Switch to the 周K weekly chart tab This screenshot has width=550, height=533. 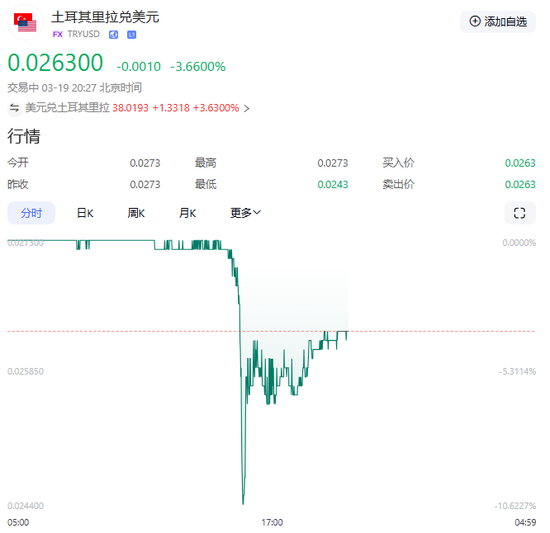pos(136,213)
